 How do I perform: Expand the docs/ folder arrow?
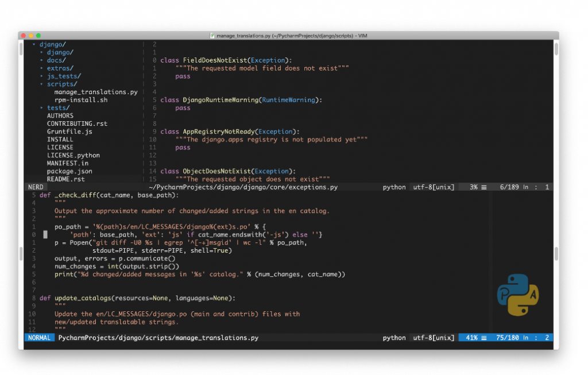(41, 60)
